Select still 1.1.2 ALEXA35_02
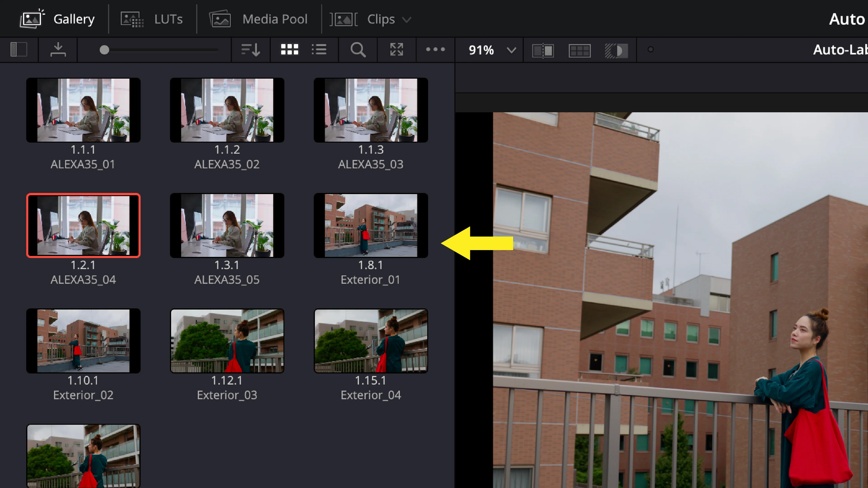Viewport: 868px width, 488px height. [227, 110]
